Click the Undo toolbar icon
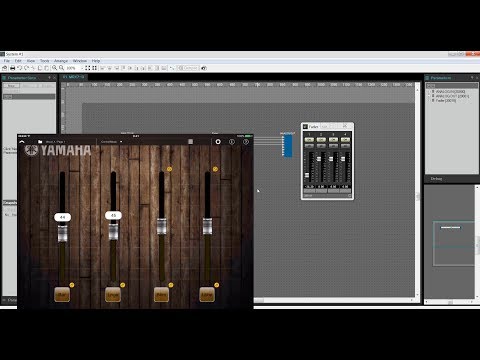The image size is (480, 360). [x=20, y=68]
